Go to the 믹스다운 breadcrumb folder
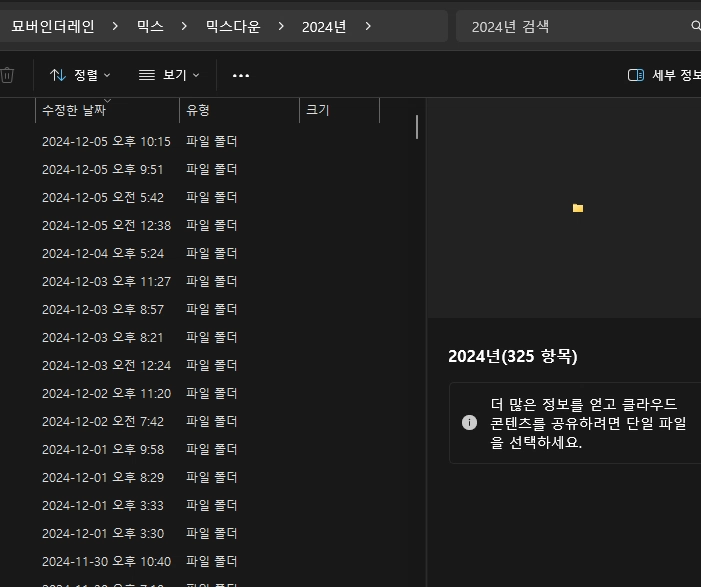 [232, 27]
